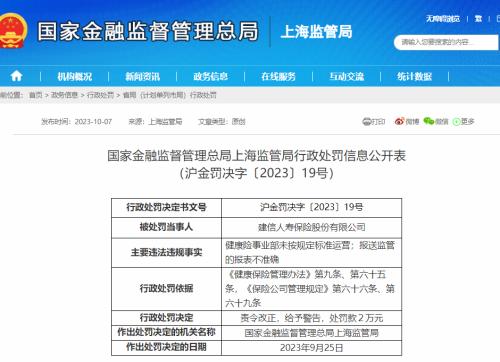This screenshot has height=362, width=500.
Task: Click 国家金融监督管理总局 site title
Action: (148, 31)
